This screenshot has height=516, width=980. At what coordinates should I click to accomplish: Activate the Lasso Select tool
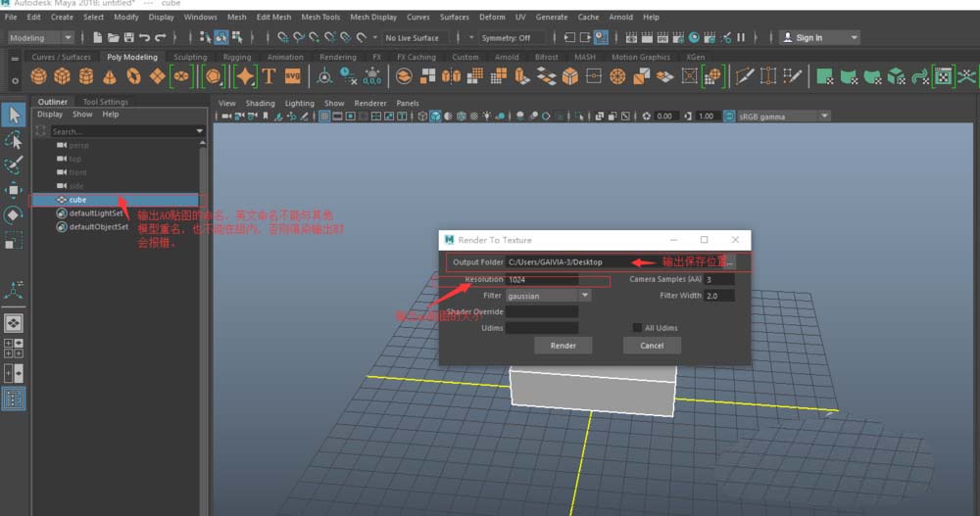pos(14,140)
